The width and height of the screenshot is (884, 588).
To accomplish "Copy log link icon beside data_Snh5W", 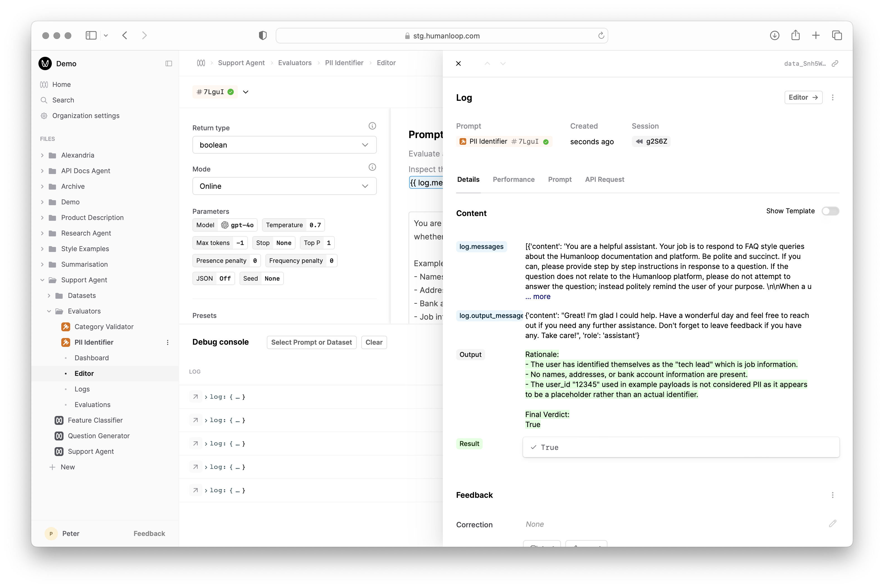I will [x=835, y=63].
